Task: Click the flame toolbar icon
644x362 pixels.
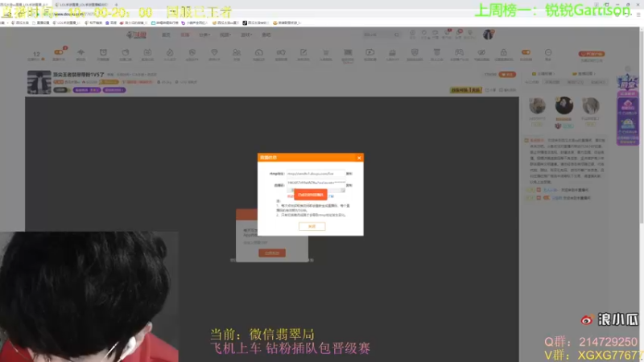Action: [170, 52]
